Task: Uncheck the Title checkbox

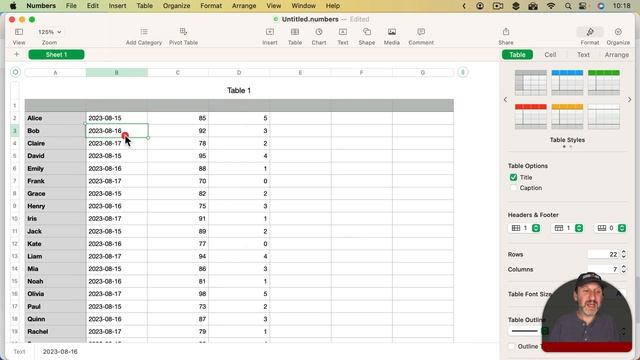Action: 513,177
